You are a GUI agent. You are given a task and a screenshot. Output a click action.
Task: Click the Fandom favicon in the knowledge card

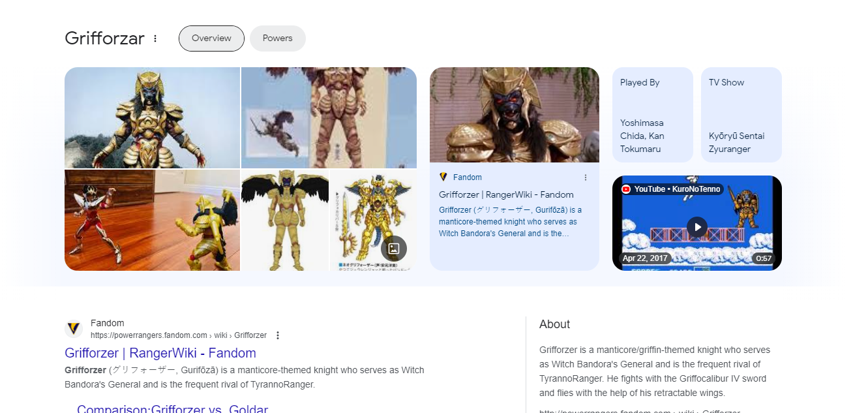[x=443, y=177]
